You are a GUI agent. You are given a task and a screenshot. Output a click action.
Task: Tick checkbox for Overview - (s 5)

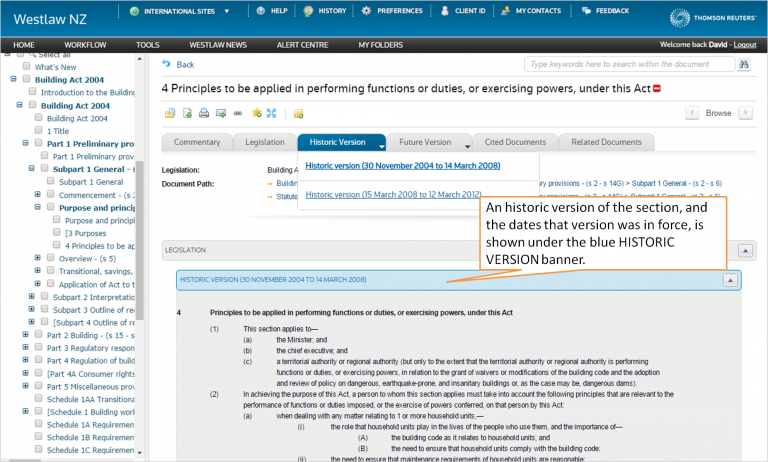coord(51,258)
